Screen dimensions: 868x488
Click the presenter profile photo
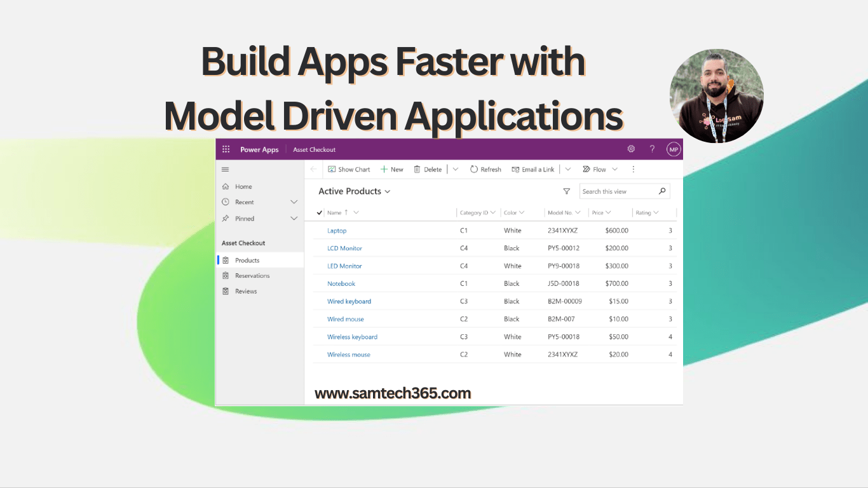(x=717, y=96)
